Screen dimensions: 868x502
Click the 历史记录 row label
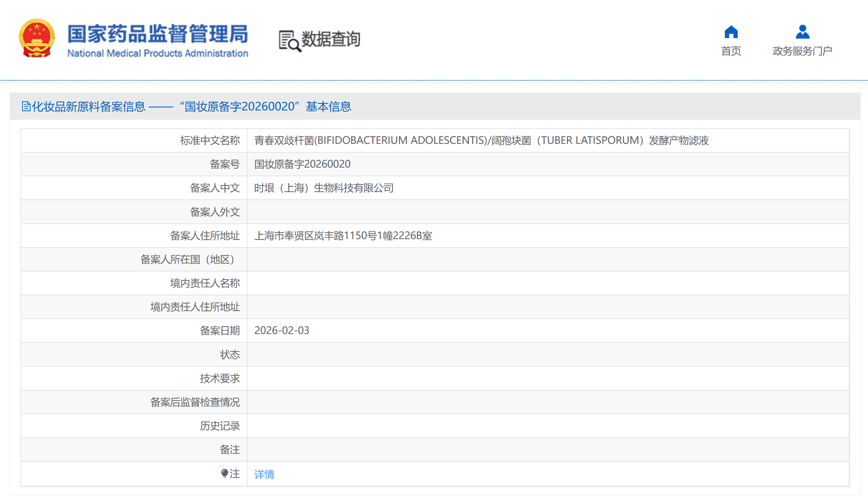coord(219,426)
